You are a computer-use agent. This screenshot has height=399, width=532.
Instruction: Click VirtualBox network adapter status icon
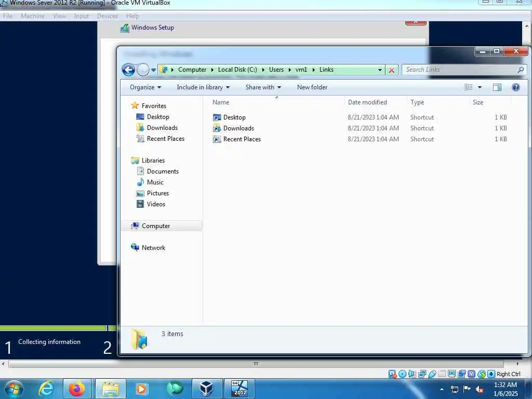pyautogui.click(x=422, y=374)
